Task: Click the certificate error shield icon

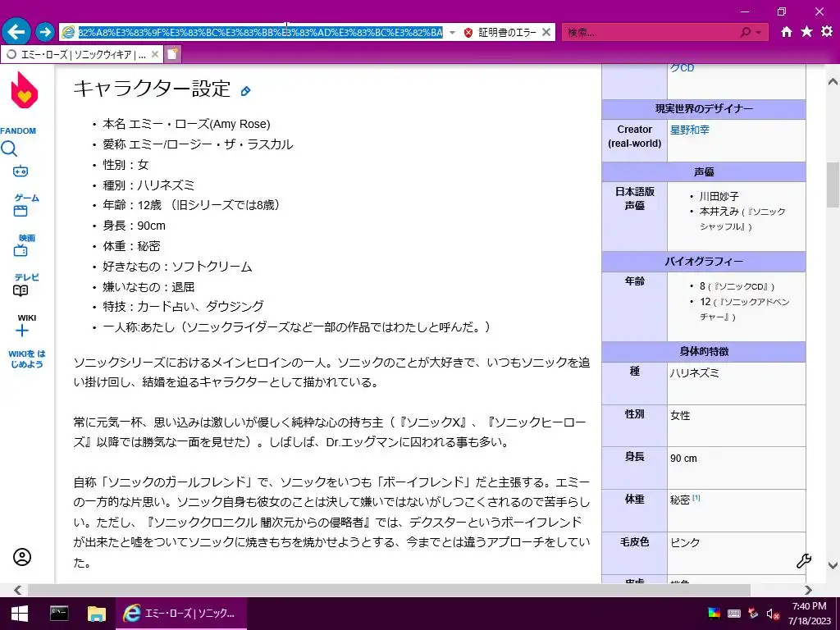Action: click(x=468, y=33)
